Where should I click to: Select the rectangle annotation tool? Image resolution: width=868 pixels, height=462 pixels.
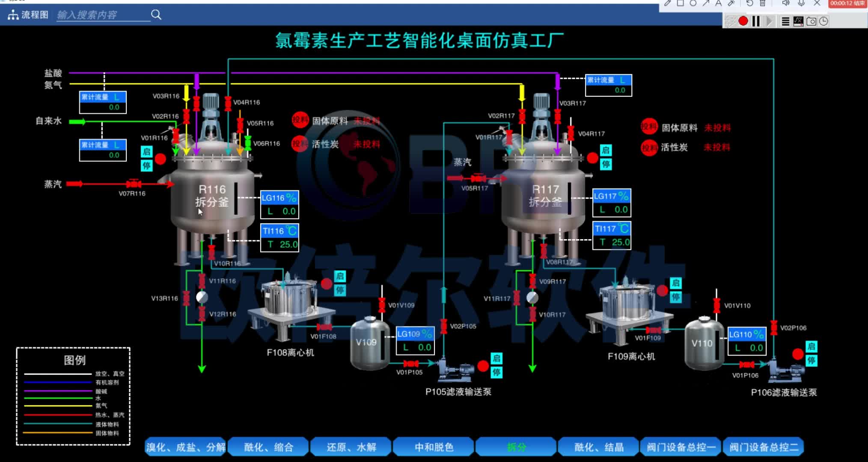coord(680,3)
